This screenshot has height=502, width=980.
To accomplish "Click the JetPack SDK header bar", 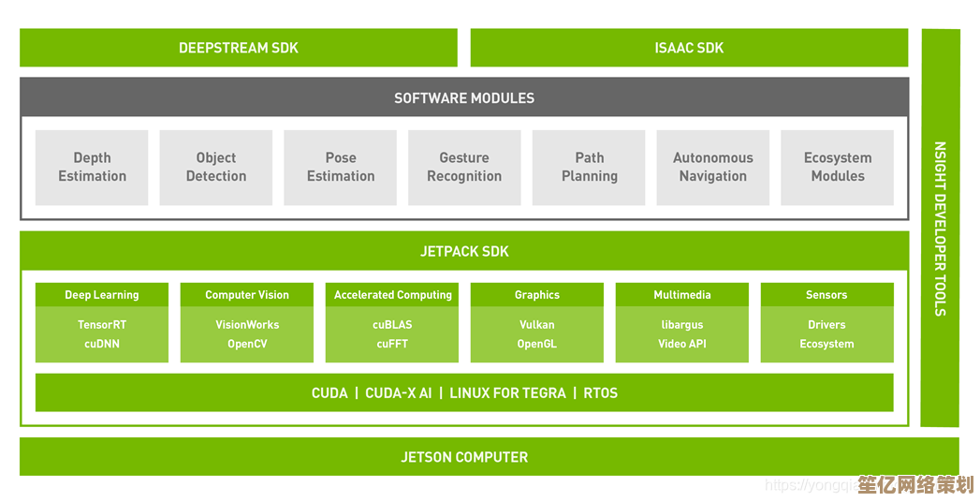I will (x=464, y=251).
